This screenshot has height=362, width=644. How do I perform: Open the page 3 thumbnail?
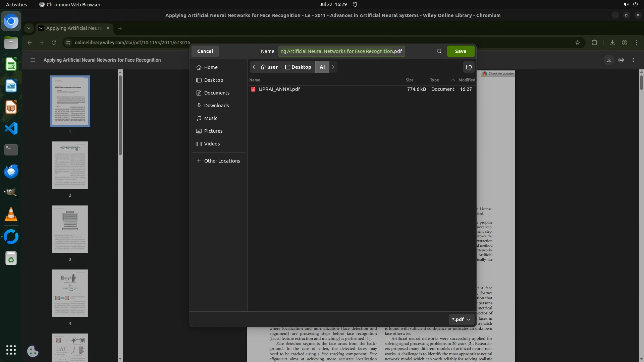click(x=70, y=229)
